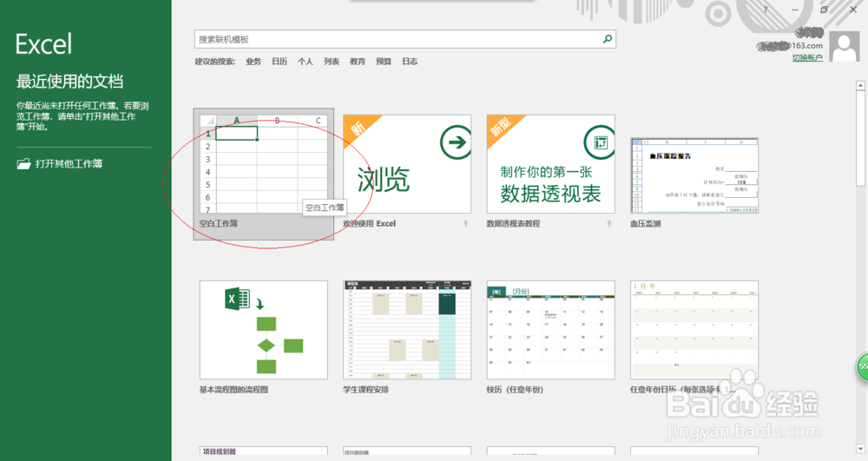
Task: Click the 学生课程安排 caption
Action: pos(366,390)
